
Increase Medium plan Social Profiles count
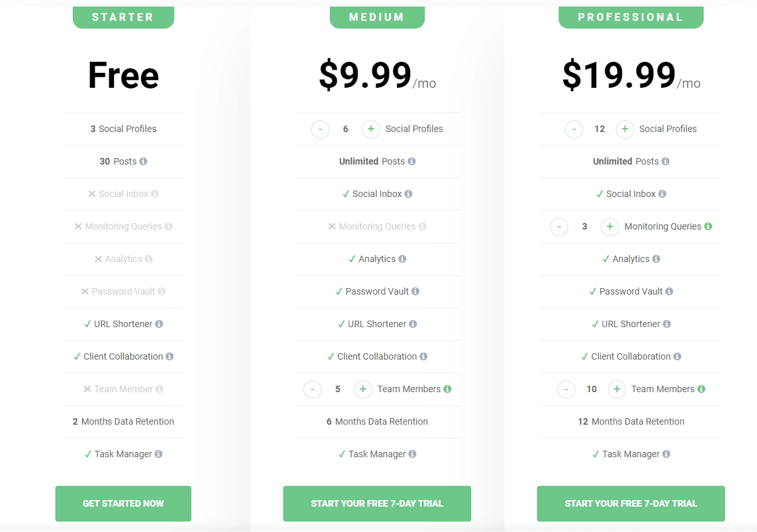371,129
